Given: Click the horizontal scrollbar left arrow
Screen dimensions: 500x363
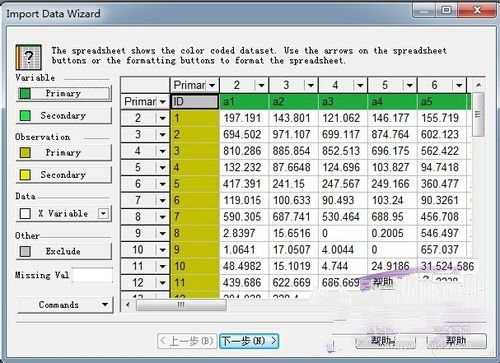Looking at the screenshot, I should pyautogui.click(x=128, y=305).
